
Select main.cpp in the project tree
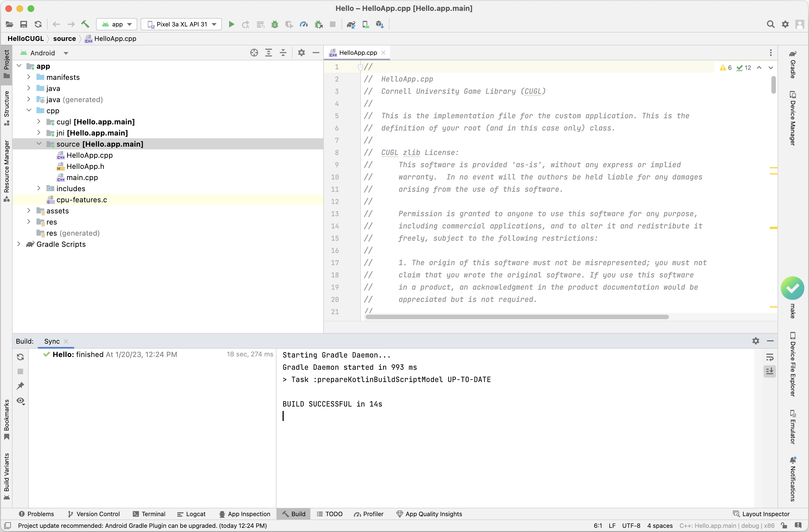(x=82, y=177)
